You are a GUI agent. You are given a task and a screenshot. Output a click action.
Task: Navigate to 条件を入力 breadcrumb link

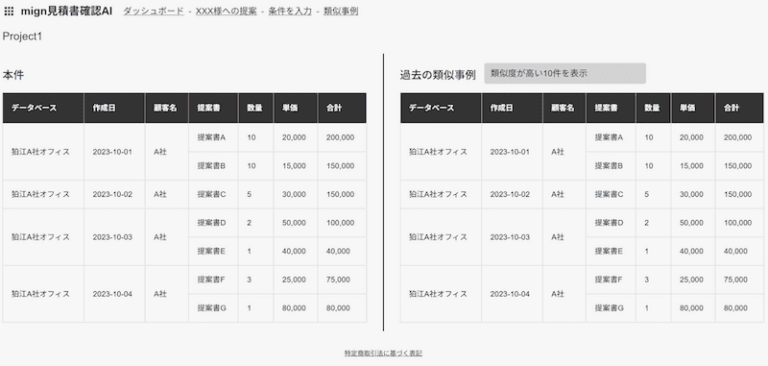pyautogui.click(x=290, y=11)
